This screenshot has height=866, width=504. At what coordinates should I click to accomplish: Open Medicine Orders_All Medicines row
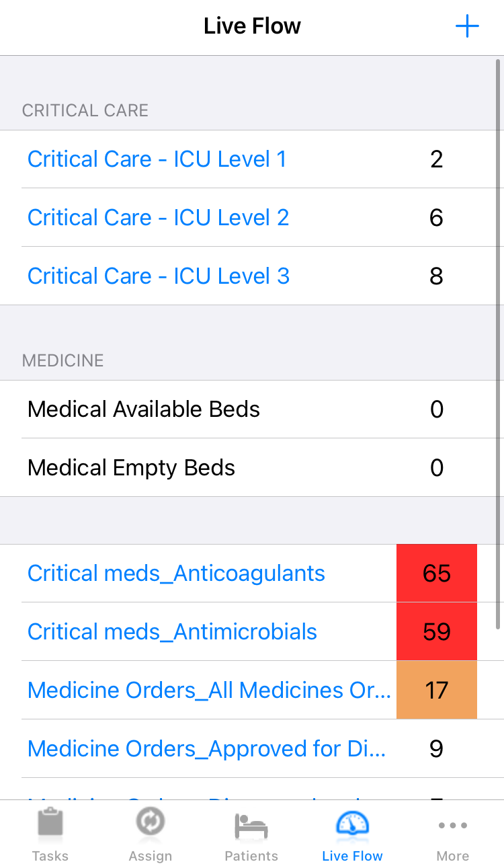[209, 691]
